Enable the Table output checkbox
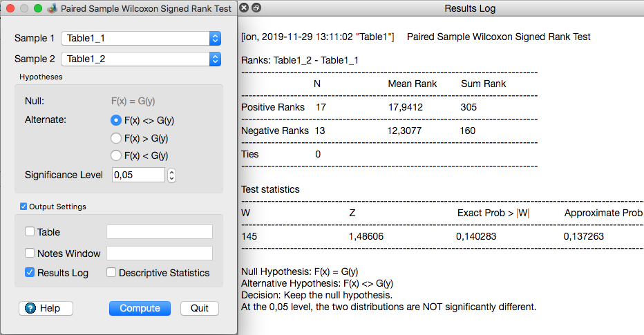The width and height of the screenshot is (644, 335). coord(30,232)
